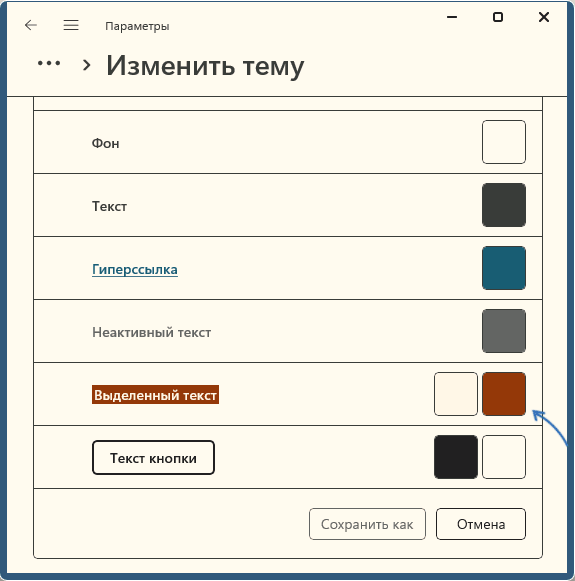Pick the Гиперссылка color swatch
The width and height of the screenshot is (575, 581).
pos(503,268)
